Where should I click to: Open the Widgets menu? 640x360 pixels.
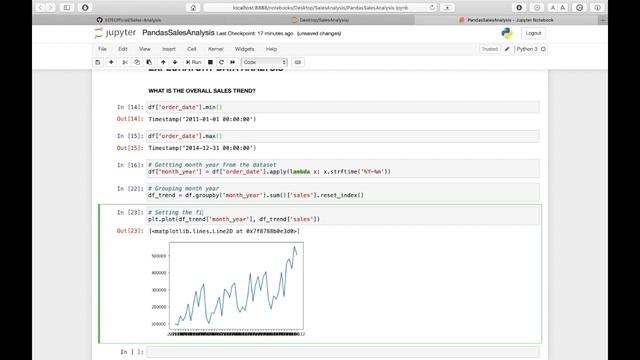coord(244,49)
